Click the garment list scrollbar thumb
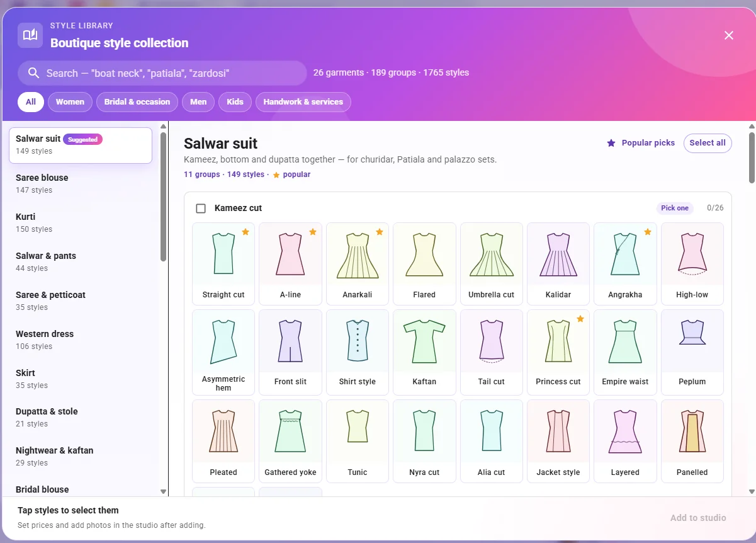756x543 pixels. pyautogui.click(x=164, y=197)
